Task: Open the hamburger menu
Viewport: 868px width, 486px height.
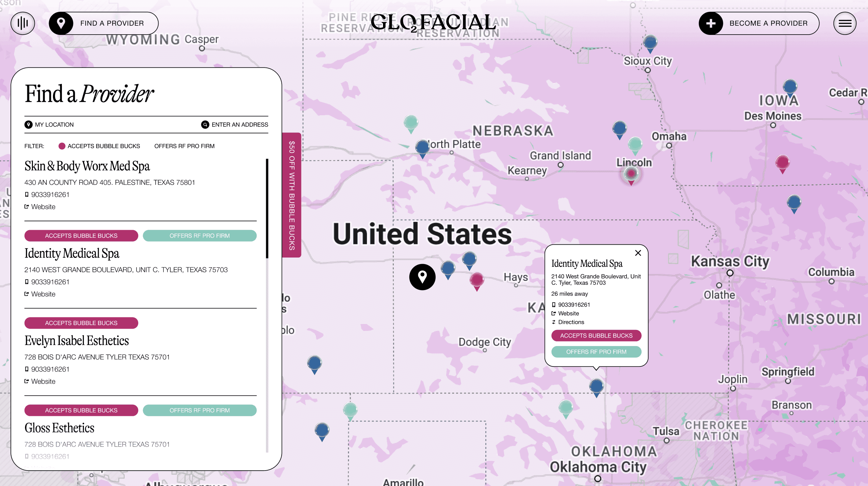Action: [844, 23]
